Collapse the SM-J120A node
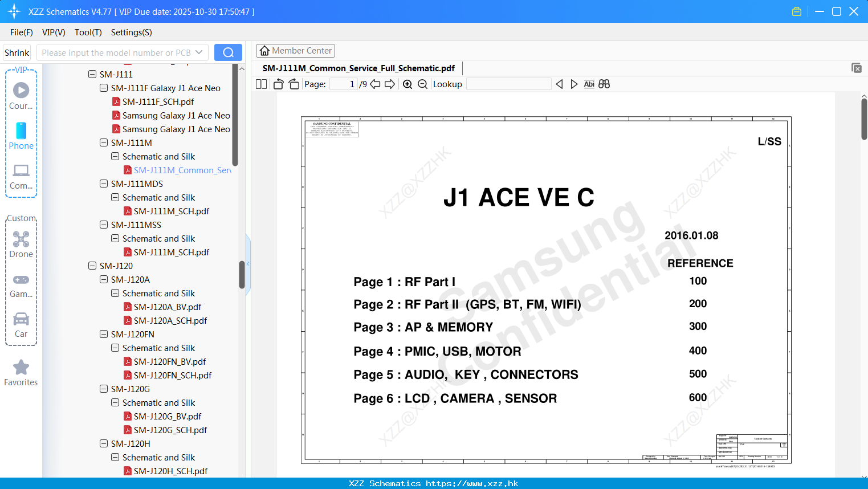 tap(104, 279)
